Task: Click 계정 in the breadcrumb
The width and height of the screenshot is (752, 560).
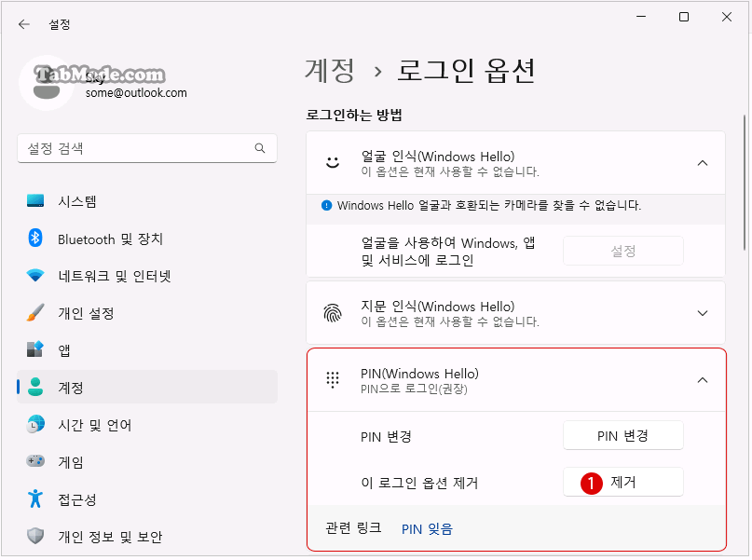Action: pos(330,71)
